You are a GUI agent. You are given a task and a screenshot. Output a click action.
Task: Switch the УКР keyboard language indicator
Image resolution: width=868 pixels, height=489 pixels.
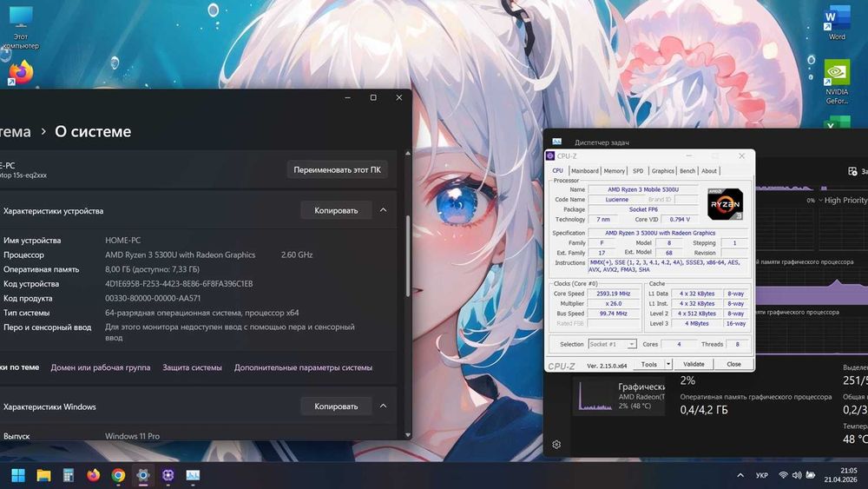point(762,475)
